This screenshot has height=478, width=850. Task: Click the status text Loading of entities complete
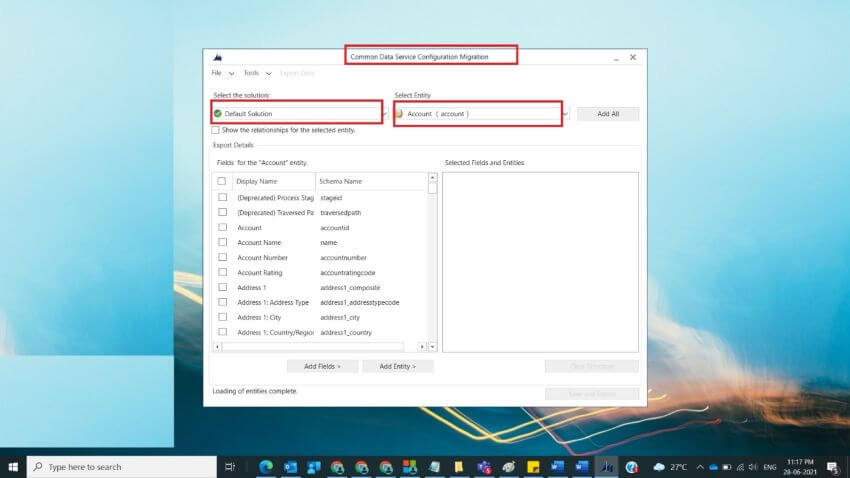[x=255, y=391]
